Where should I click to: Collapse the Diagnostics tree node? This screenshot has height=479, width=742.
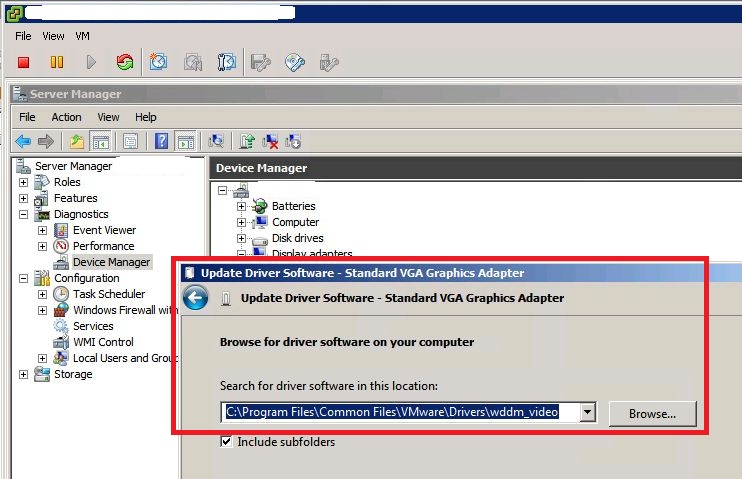(23, 214)
